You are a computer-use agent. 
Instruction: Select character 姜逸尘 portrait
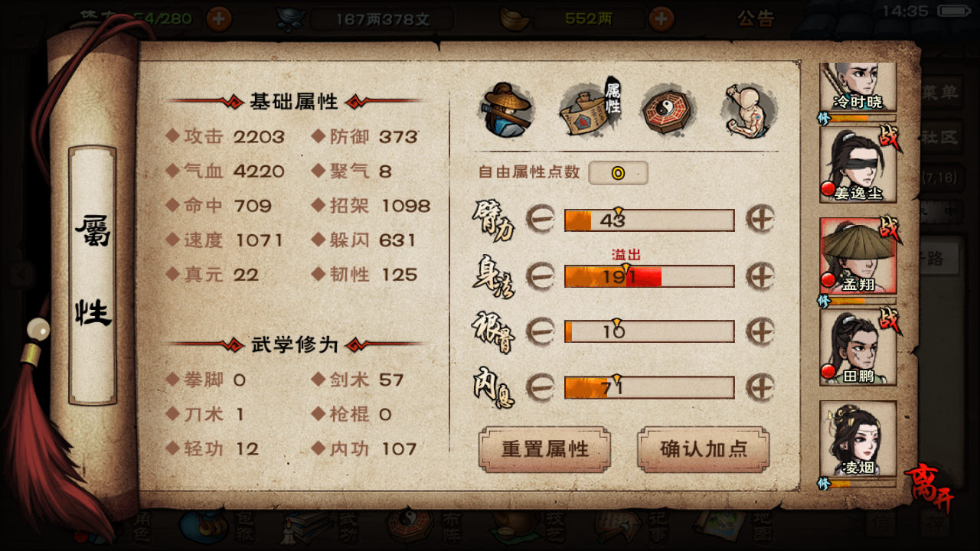pyautogui.click(x=858, y=164)
